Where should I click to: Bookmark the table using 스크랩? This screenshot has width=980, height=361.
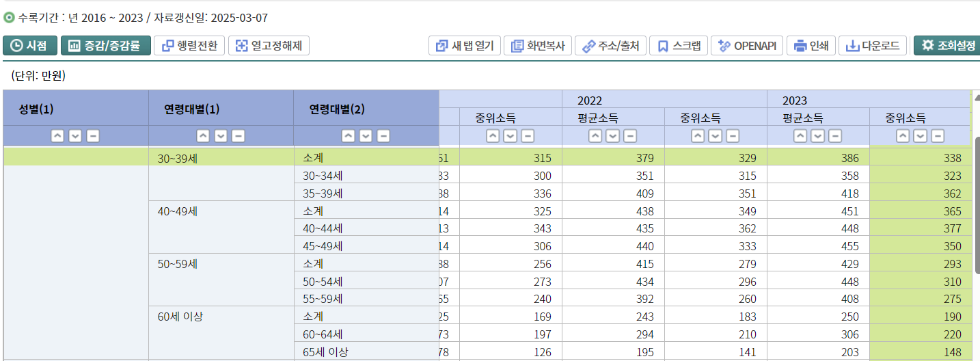pyautogui.click(x=679, y=46)
